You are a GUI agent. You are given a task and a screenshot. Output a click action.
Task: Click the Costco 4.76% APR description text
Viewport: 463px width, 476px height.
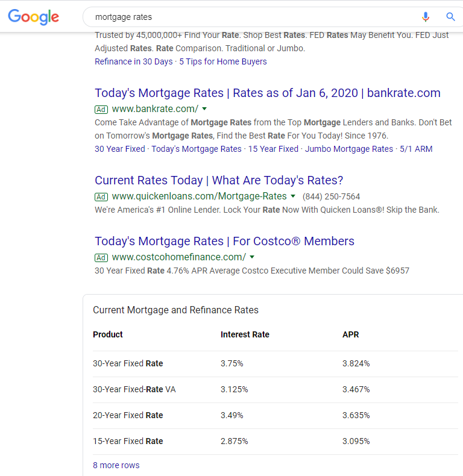click(252, 271)
